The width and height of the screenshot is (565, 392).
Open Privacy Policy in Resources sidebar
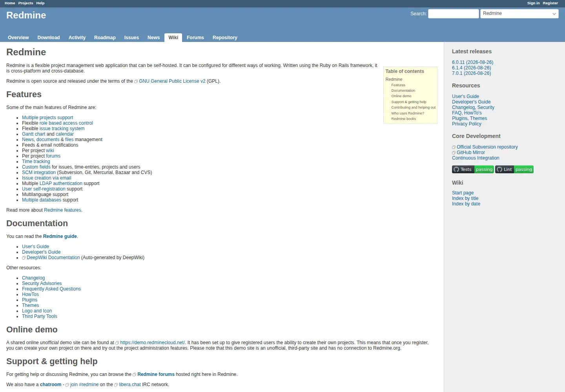[x=467, y=124]
